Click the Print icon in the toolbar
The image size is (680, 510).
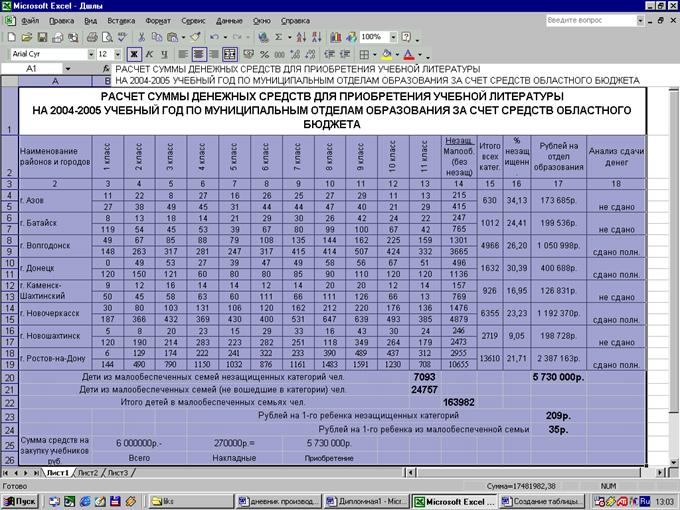[x=91, y=37]
